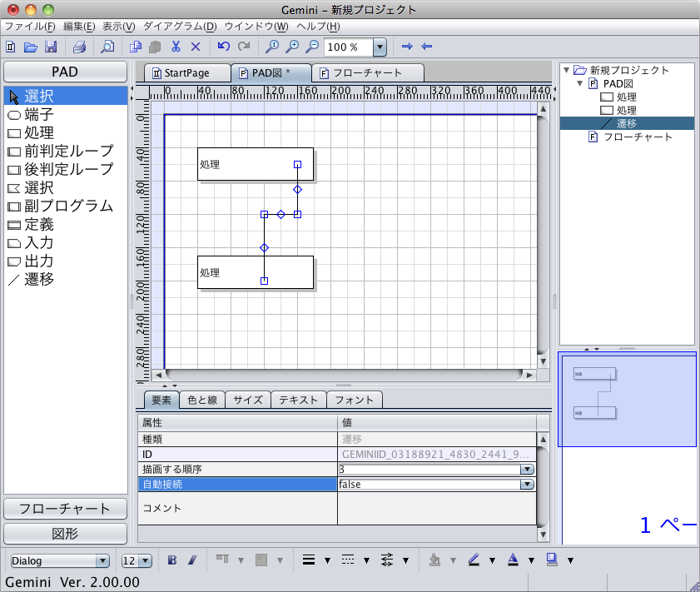Viewport: 700px width, 592px height.
Task: Open the arrow style dropdown arrow
Action: point(406,560)
